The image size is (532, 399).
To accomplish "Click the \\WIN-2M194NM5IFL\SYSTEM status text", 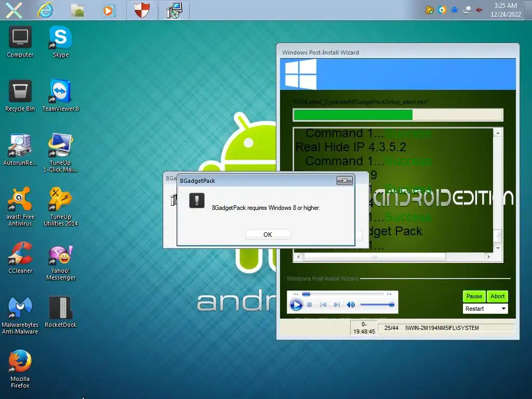I will [442, 328].
